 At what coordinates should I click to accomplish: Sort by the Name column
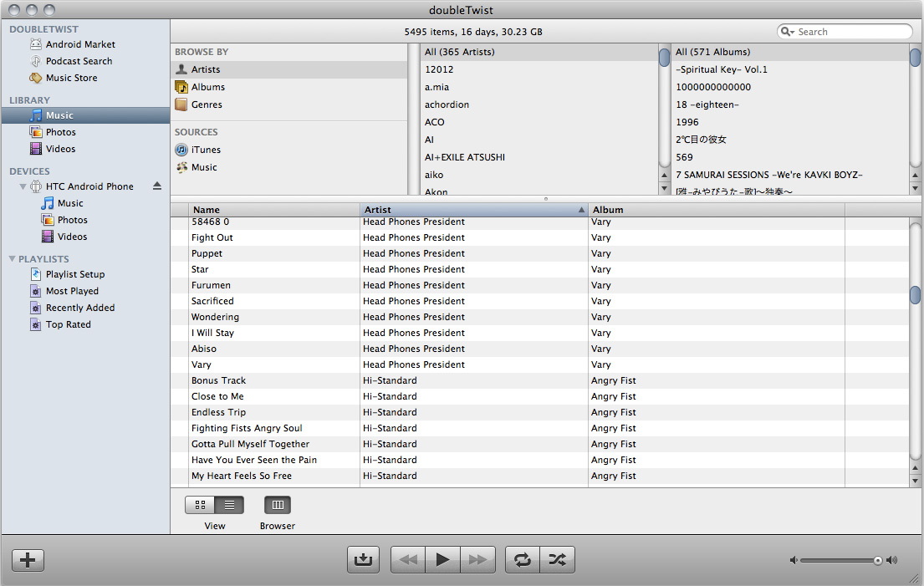[274, 210]
